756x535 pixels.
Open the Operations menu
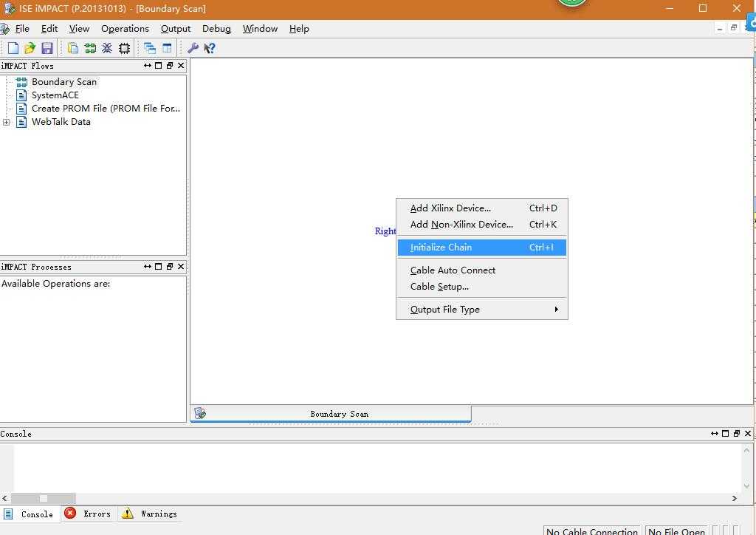pos(125,29)
